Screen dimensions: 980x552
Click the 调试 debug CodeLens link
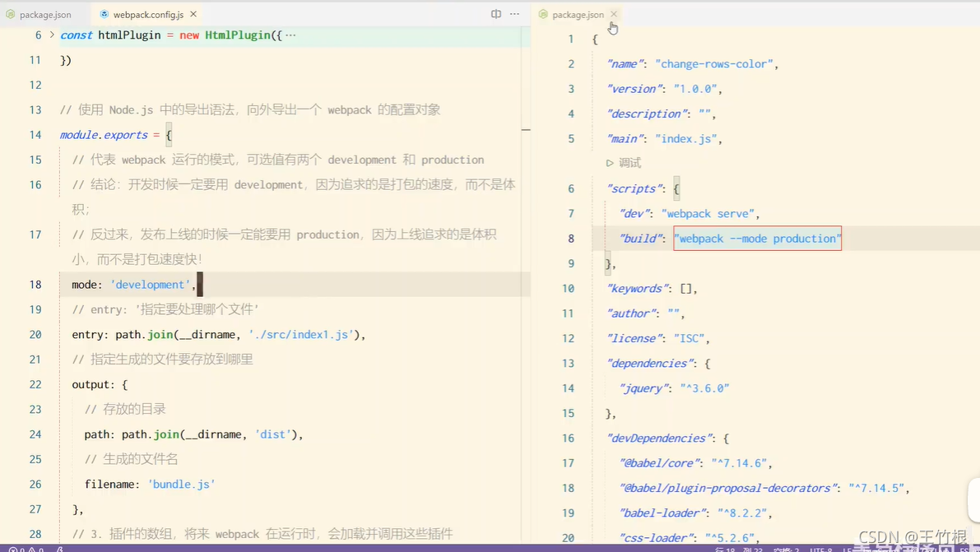[629, 163]
